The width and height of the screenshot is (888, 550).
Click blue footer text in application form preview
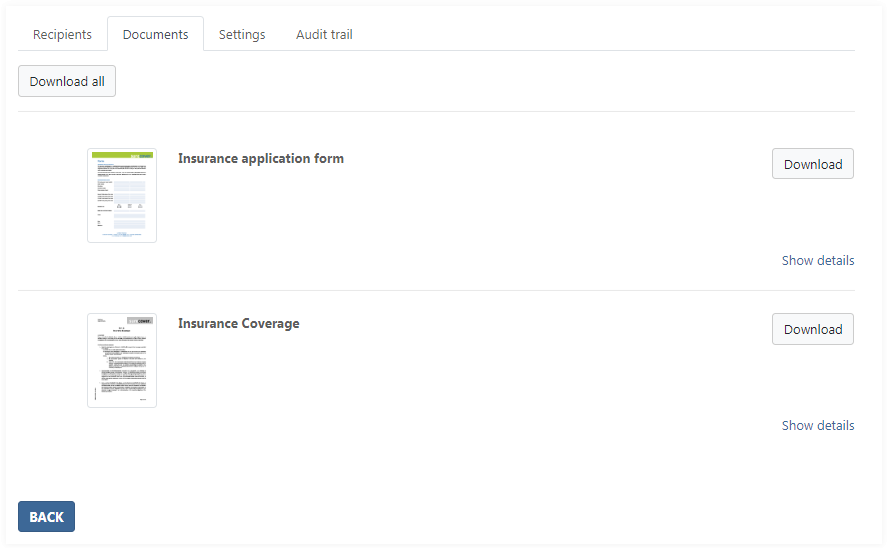click(x=122, y=235)
